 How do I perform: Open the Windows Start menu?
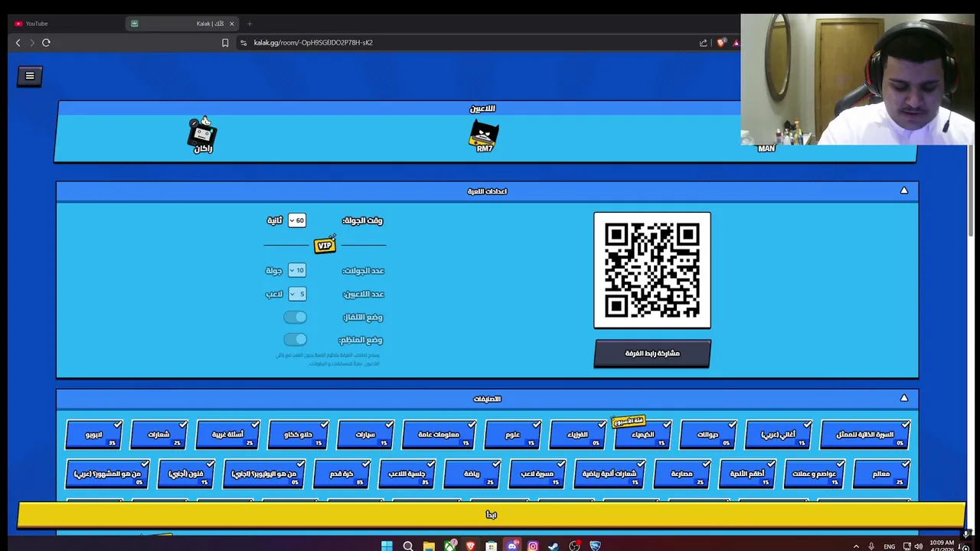pyautogui.click(x=387, y=546)
